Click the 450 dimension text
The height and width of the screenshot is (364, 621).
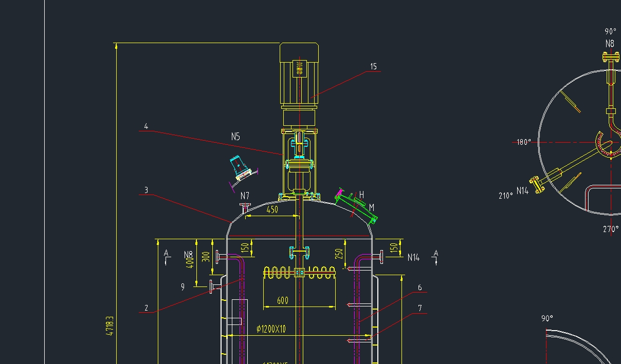pyautogui.click(x=272, y=209)
